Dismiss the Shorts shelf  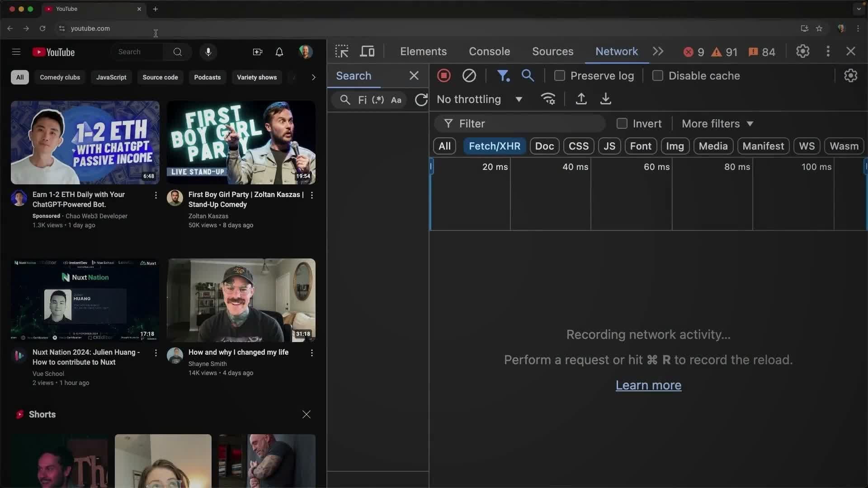[307, 415]
